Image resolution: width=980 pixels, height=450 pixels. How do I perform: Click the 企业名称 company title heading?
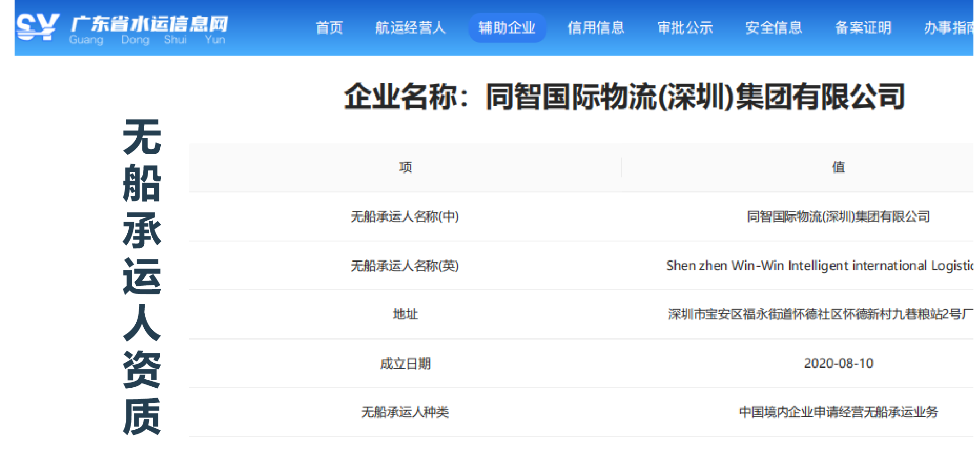pyautogui.click(x=624, y=97)
